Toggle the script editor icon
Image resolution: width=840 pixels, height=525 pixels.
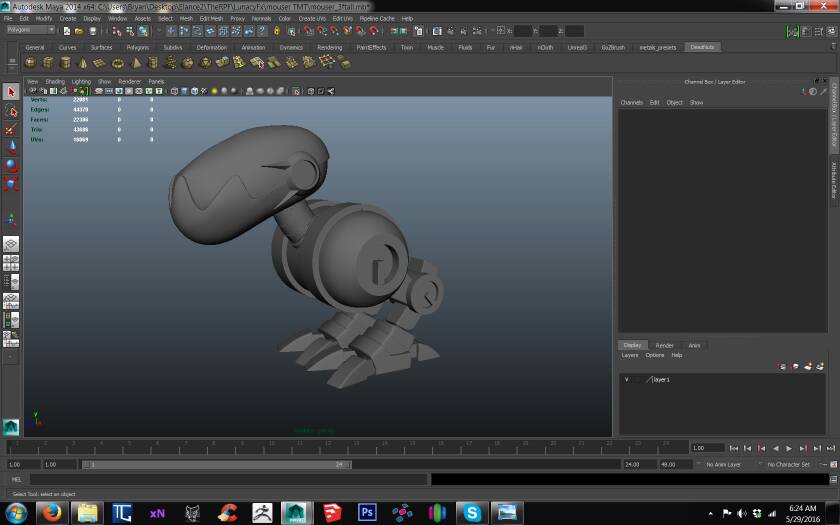(x=833, y=479)
